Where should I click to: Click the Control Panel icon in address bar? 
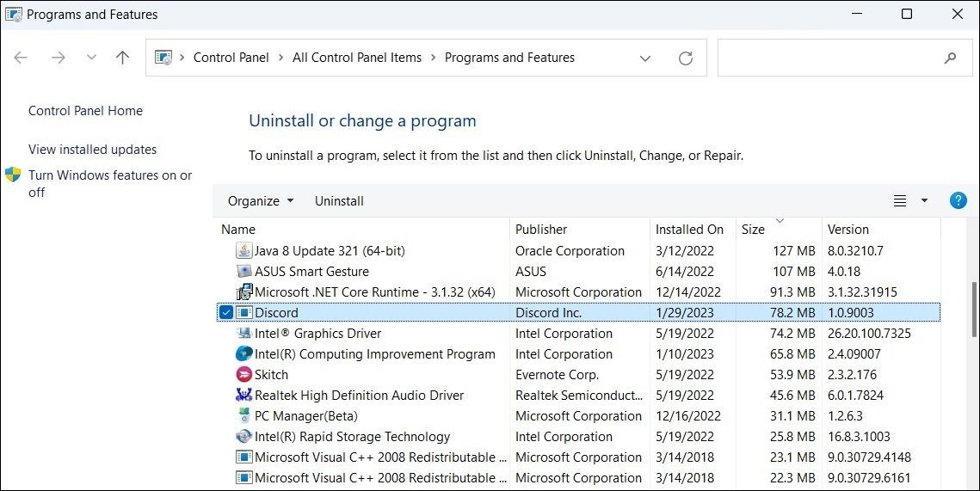point(163,58)
